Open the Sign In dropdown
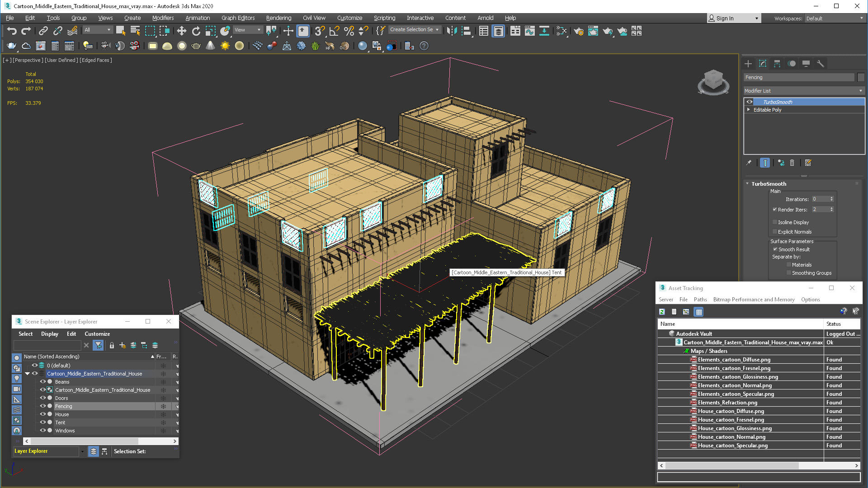 (734, 19)
